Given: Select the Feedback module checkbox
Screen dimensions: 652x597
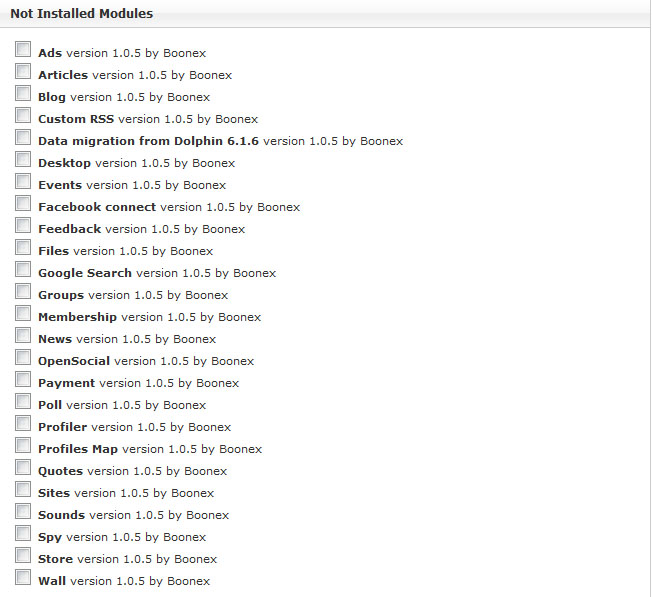Looking at the screenshot, I should click(23, 225).
